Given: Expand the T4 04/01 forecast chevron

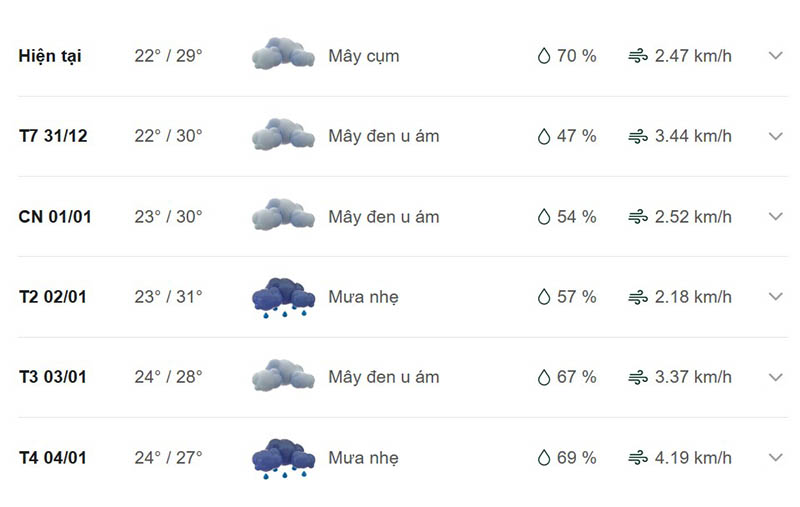Looking at the screenshot, I should pyautogui.click(x=776, y=458).
